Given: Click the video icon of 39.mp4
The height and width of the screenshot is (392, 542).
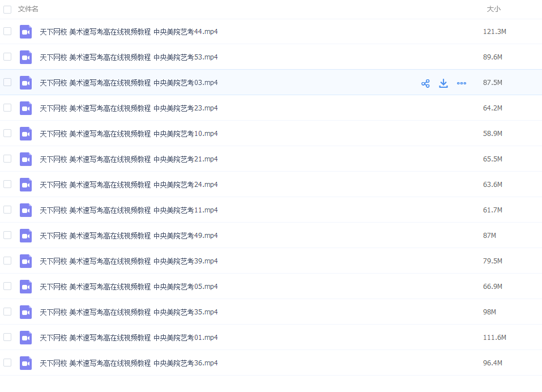Looking at the screenshot, I should tap(25, 261).
